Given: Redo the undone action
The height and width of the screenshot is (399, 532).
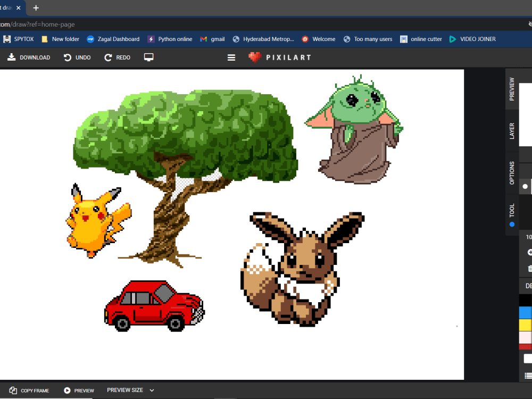Looking at the screenshot, I should click(x=118, y=57).
